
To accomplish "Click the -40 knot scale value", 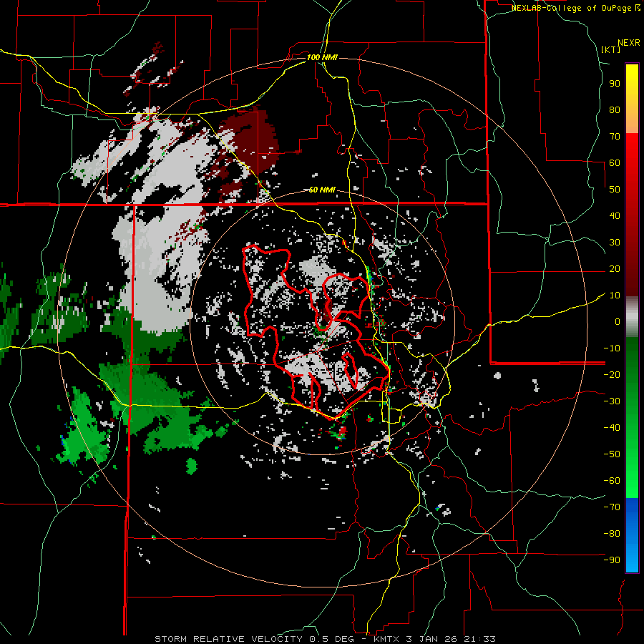I will (x=612, y=428).
